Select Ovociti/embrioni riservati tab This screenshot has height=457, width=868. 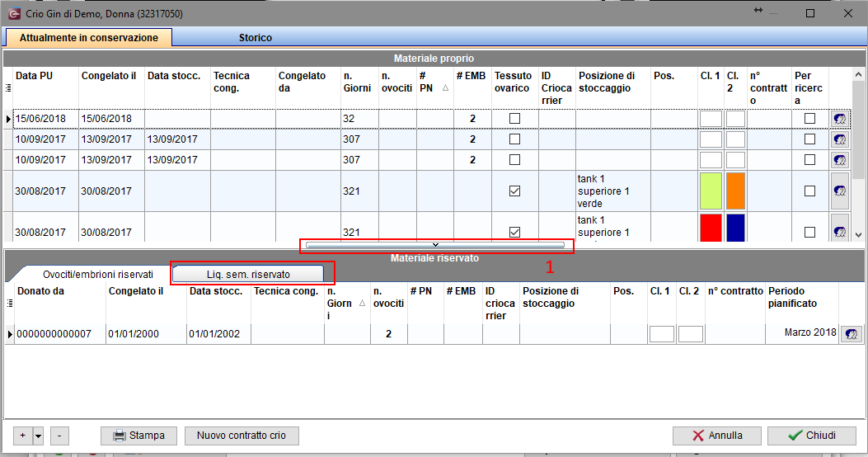[98, 274]
